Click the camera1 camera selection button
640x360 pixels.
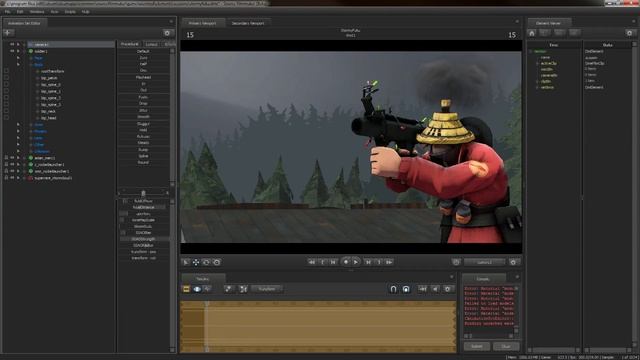(484, 262)
